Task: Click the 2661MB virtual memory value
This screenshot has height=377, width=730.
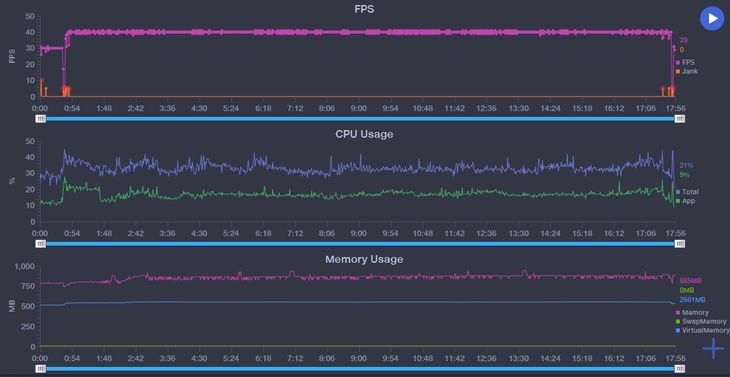Action: click(x=692, y=300)
